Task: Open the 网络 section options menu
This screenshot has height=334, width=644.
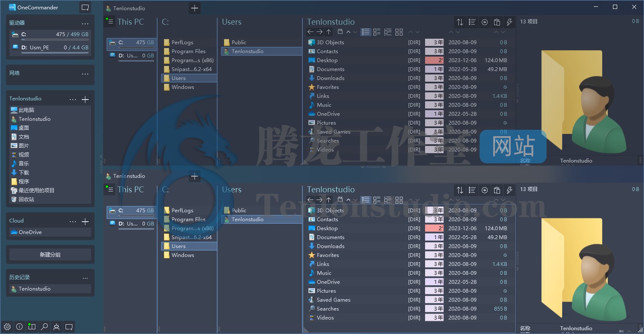Action: (x=85, y=74)
